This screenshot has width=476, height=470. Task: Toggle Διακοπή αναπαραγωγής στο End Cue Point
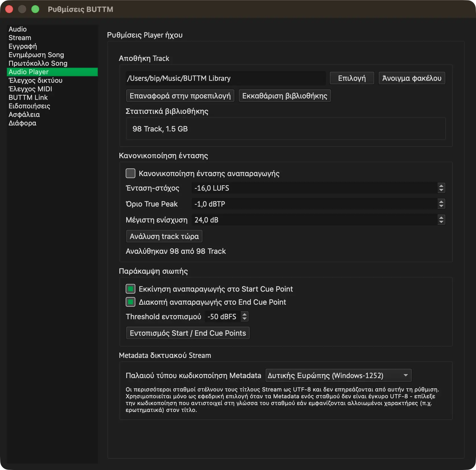tap(131, 302)
